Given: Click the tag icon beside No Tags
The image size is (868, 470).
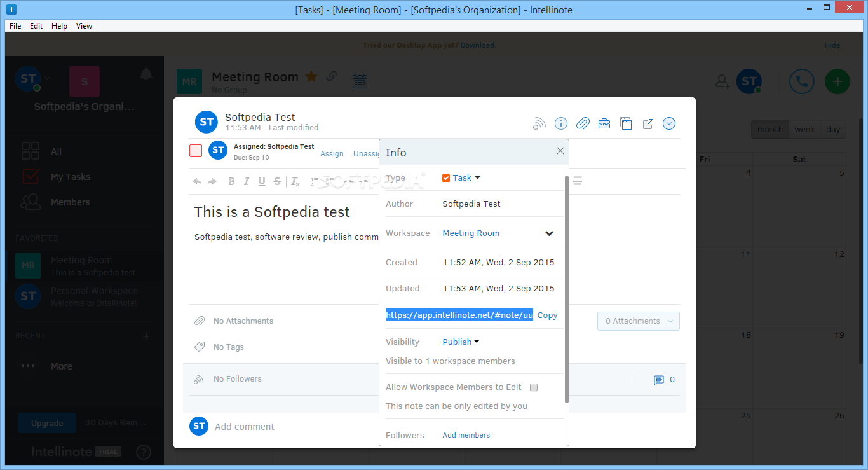Looking at the screenshot, I should [x=200, y=347].
